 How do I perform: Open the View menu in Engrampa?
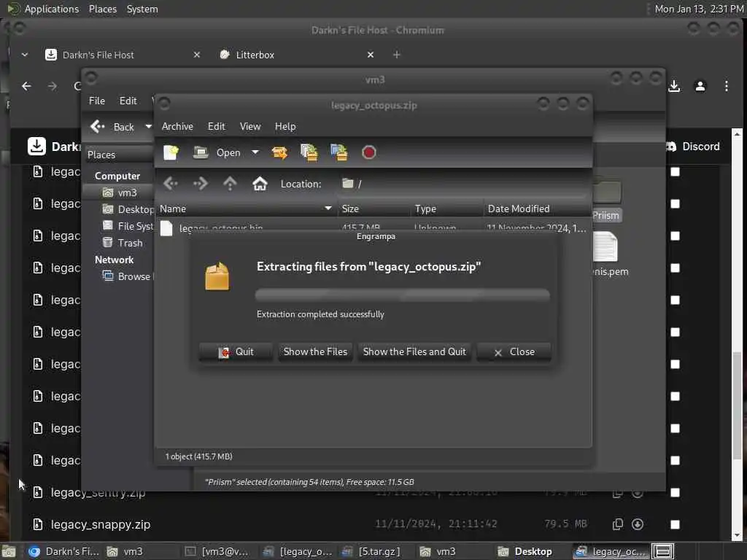250,126
